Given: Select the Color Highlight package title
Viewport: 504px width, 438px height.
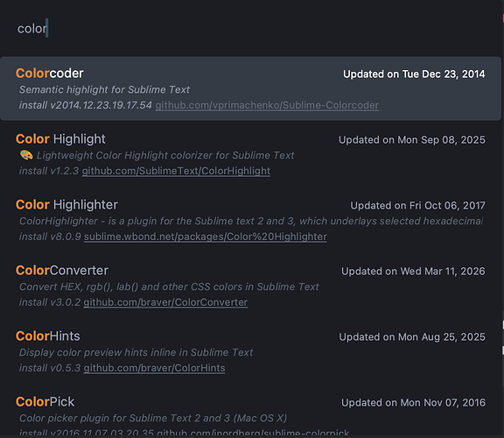Looking at the screenshot, I should pyautogui.click(x=60, y=139).
